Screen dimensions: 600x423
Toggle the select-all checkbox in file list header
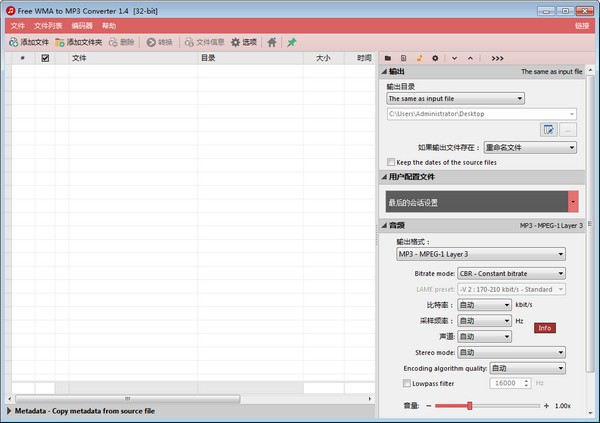(x=45, y=58)
